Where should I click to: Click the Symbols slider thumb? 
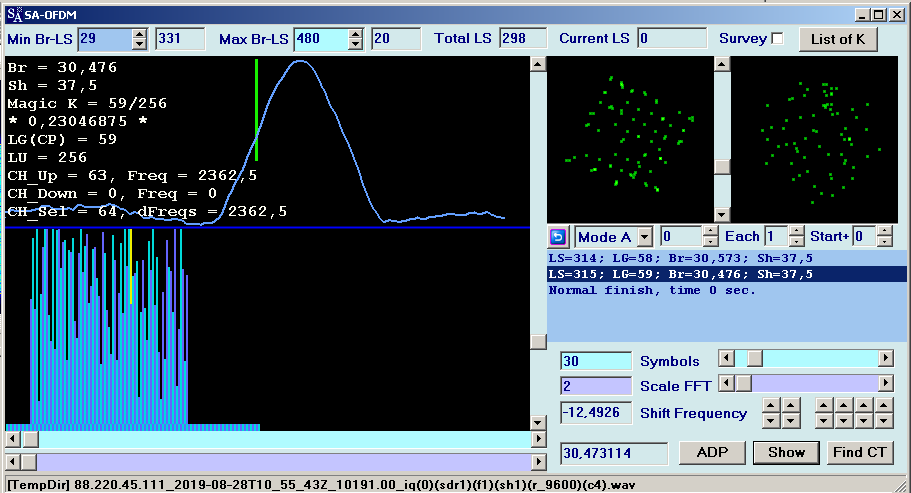tap(755, 358)
